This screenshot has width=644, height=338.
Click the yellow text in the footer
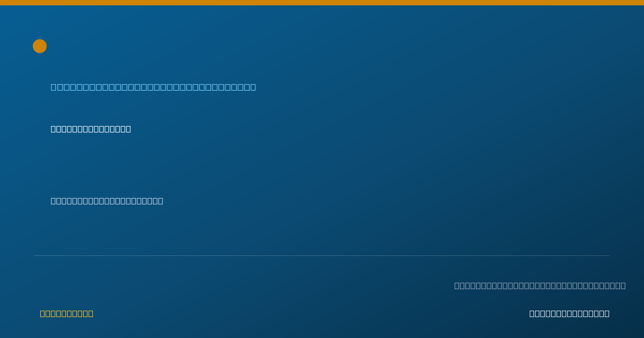(67, 313)
